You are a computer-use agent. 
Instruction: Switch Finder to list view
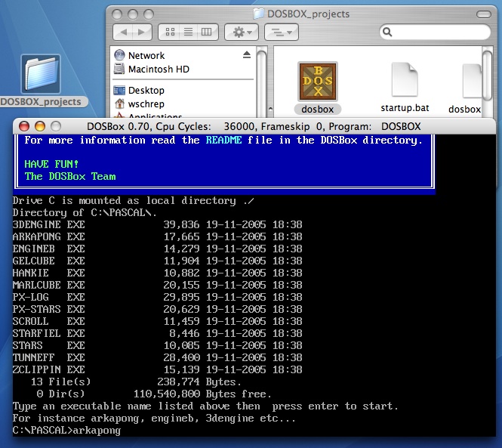(188, 32)
